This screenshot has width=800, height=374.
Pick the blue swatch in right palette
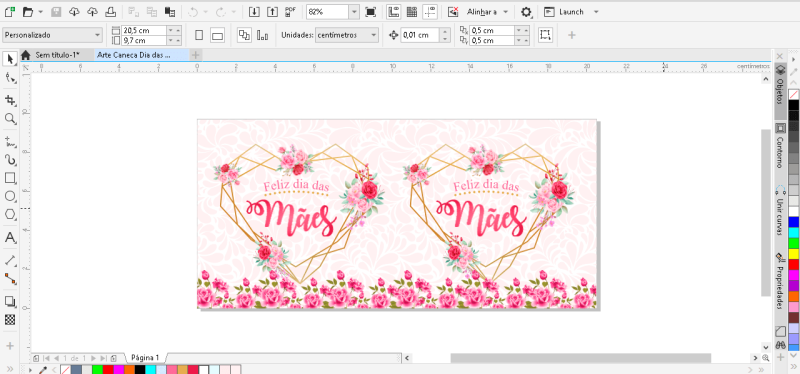tap(794, 222)
